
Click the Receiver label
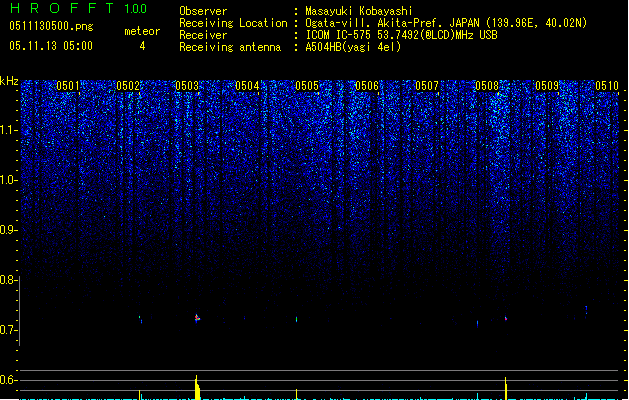point(203,35)
